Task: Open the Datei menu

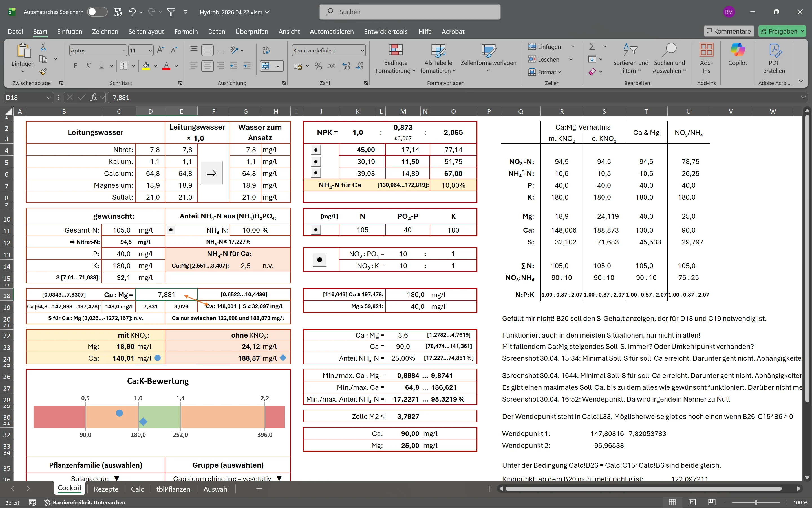Action: [x=16, y=32]
